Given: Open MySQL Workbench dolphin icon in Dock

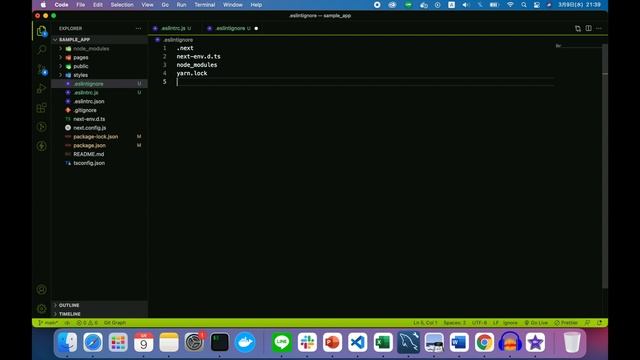Looking at the screenshot, I should click(x=409, y=342).
